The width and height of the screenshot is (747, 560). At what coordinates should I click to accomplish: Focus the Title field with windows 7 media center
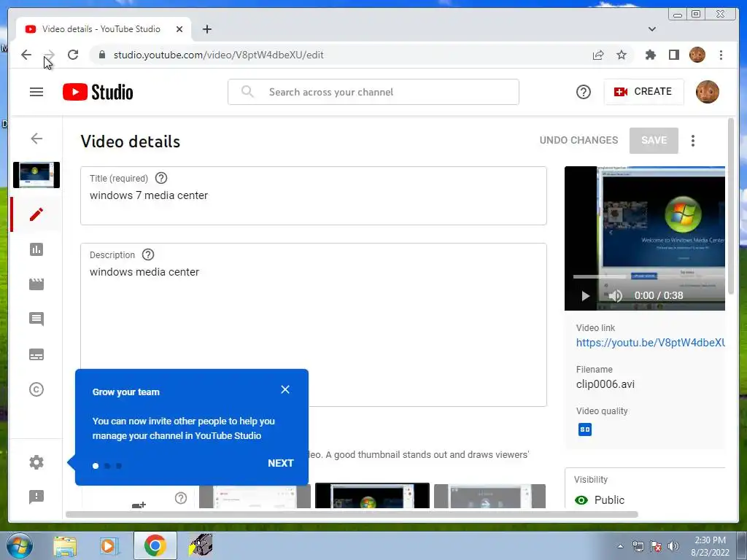coord(314,195)
